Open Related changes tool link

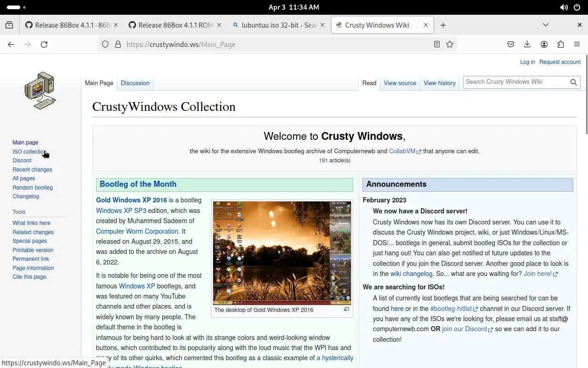point(33,232)
